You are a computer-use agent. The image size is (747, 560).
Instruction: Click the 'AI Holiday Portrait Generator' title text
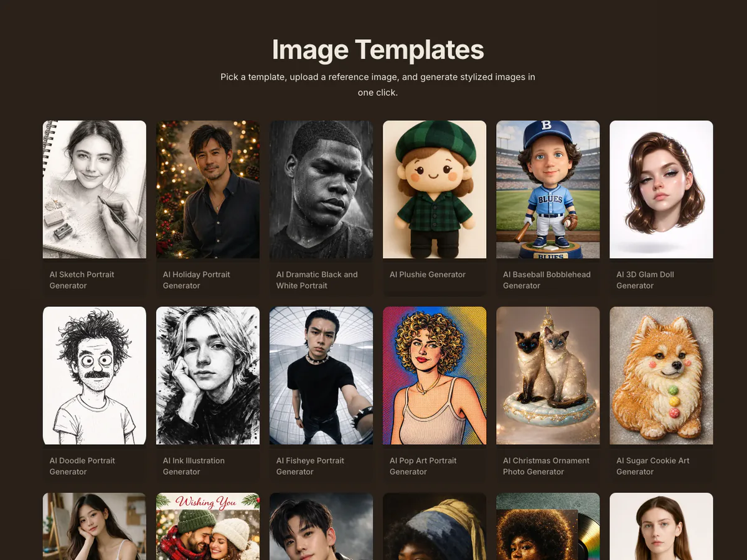[197, 280]
